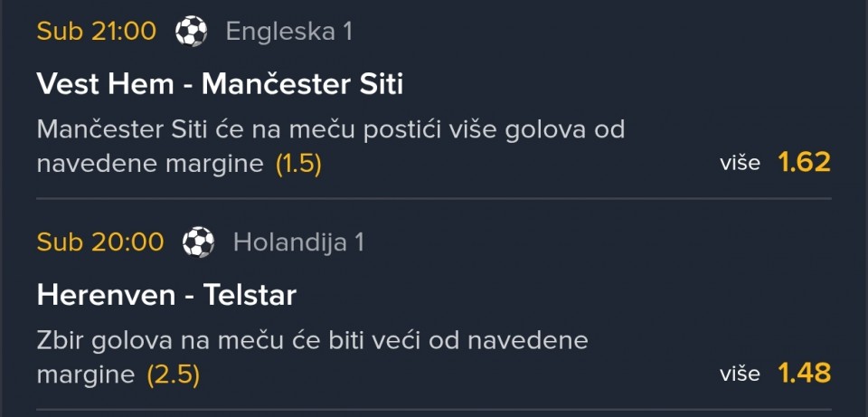Open the Engleska 1 league label

point(288,32)
